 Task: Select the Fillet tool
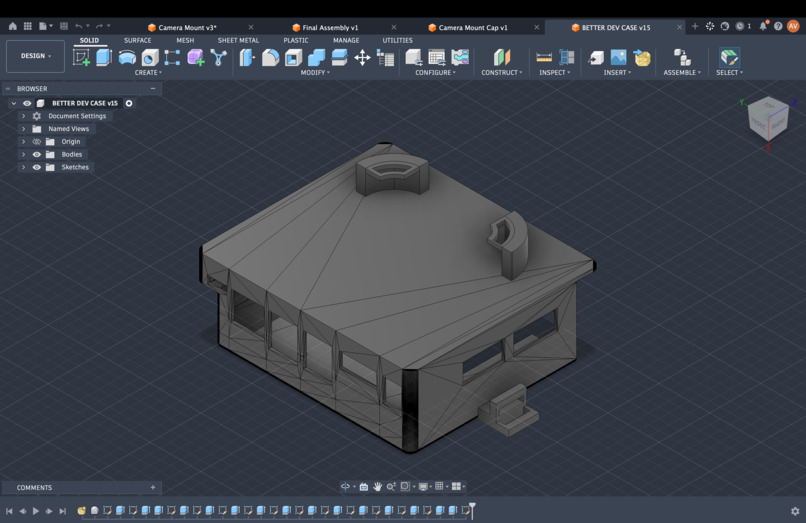pos(270,58)
